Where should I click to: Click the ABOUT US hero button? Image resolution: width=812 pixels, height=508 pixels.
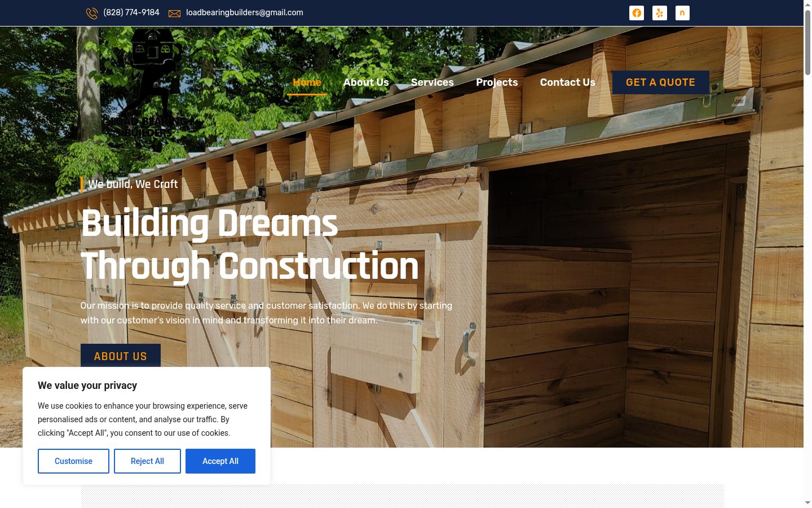pos(121,356)
